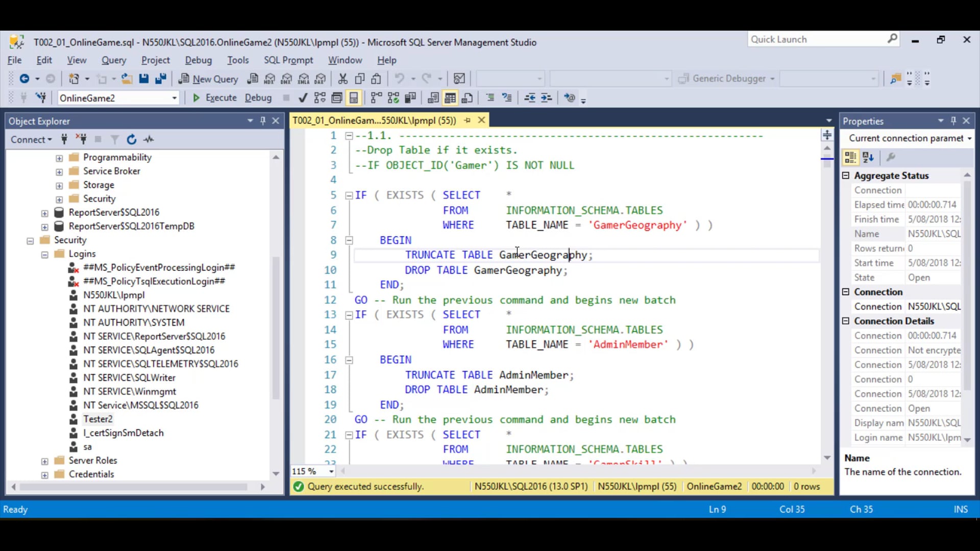Viewport: 980px width, 551px height.
Task: Click the Parse checkmark icon
Action: (303, 98)
